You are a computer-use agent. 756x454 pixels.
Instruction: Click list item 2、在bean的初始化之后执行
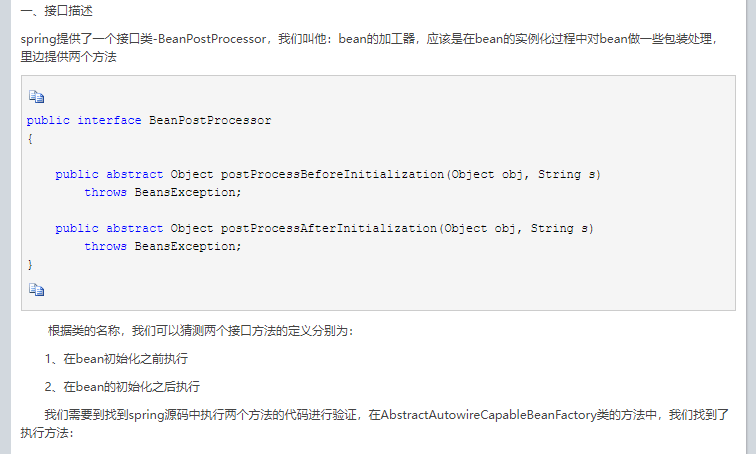click(122, 386)
